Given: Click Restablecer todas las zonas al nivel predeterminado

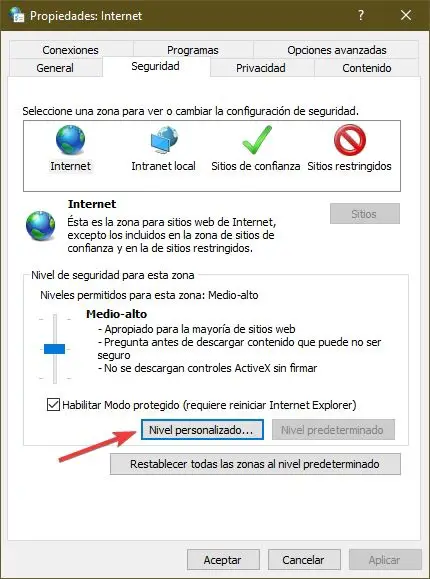Looking at the screenshot, I should pyautogui.click(x=255, y=464).
